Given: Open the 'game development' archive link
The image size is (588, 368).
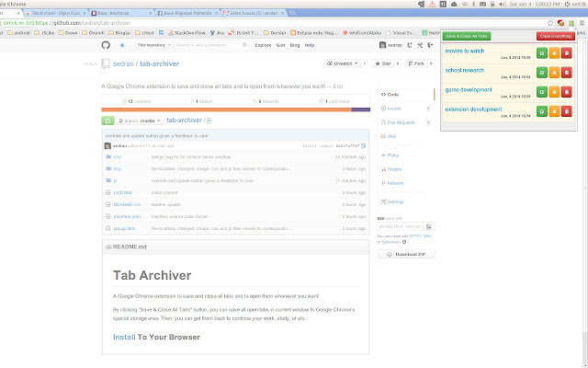Looking at the screenshot, I should [x=469, y=90].
